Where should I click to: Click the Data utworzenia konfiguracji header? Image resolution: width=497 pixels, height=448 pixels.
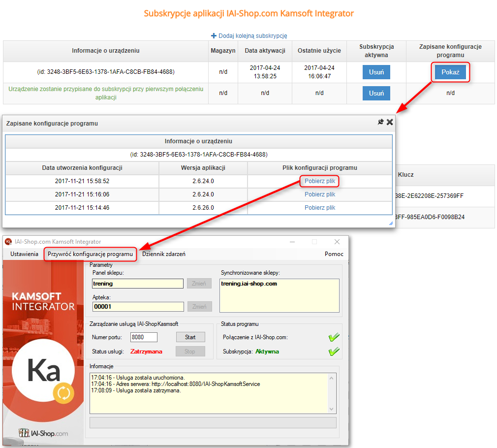pos(82,168)
